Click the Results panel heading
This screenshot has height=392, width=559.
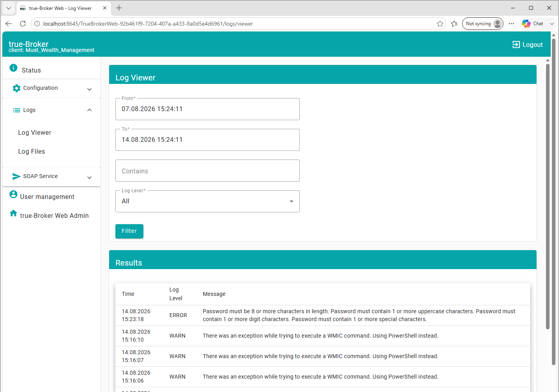click(129, 263)
